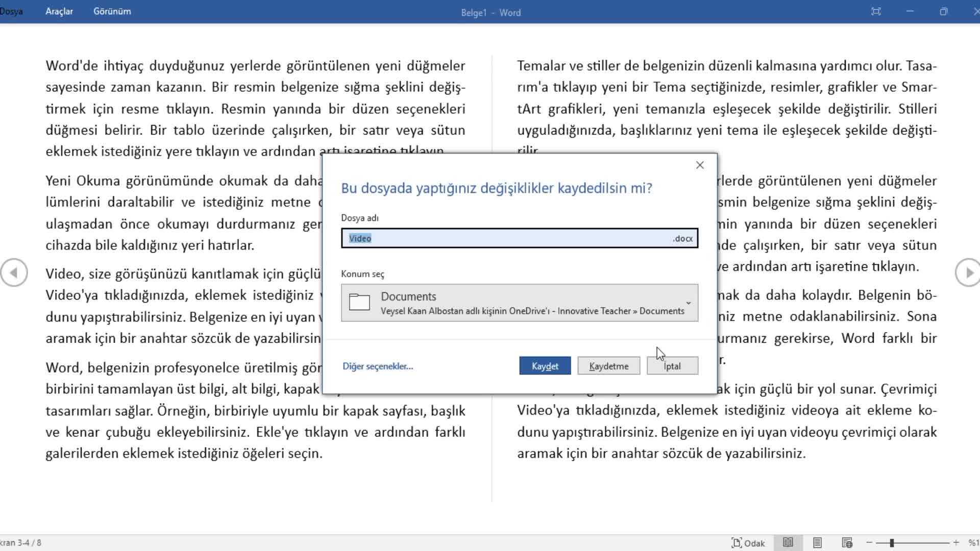The image size is (980, 551).
Task: Click the zoom out minus button
Action: [869, 543]
